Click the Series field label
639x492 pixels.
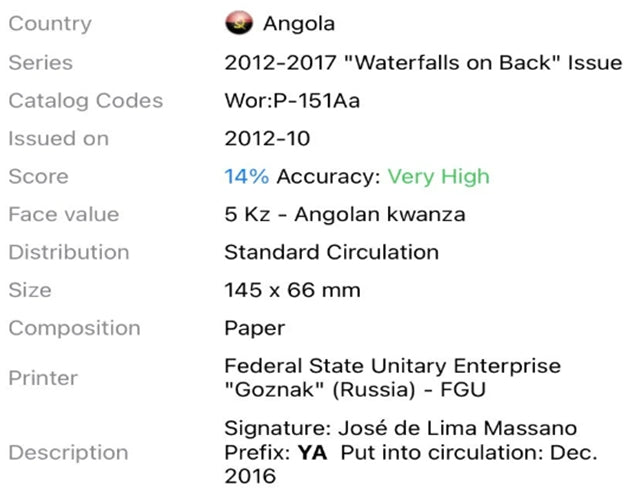tap(41, 62)
